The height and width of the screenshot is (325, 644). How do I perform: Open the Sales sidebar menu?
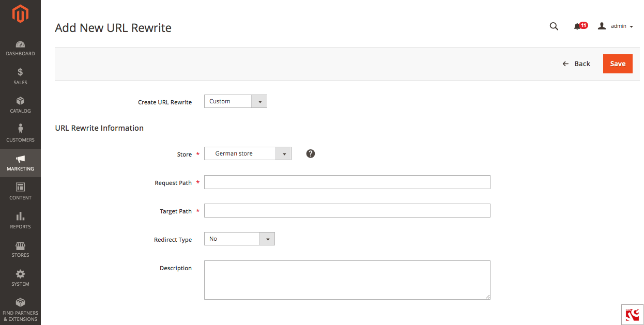[20, 77]
